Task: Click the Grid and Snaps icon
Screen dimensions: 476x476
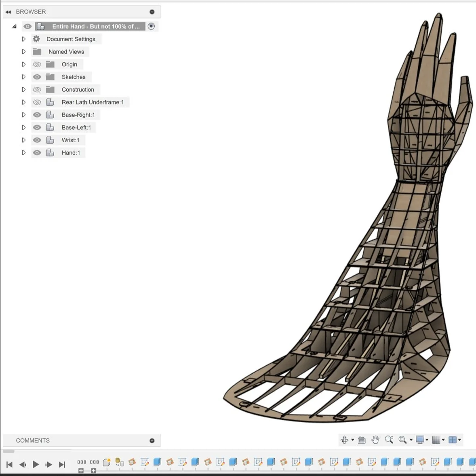Action: click(436, 440)
